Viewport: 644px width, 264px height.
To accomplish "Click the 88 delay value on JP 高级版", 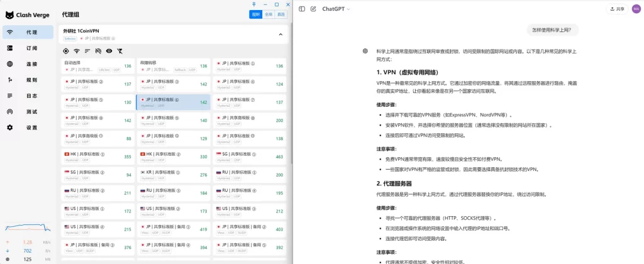I will (x=129, y=139).
